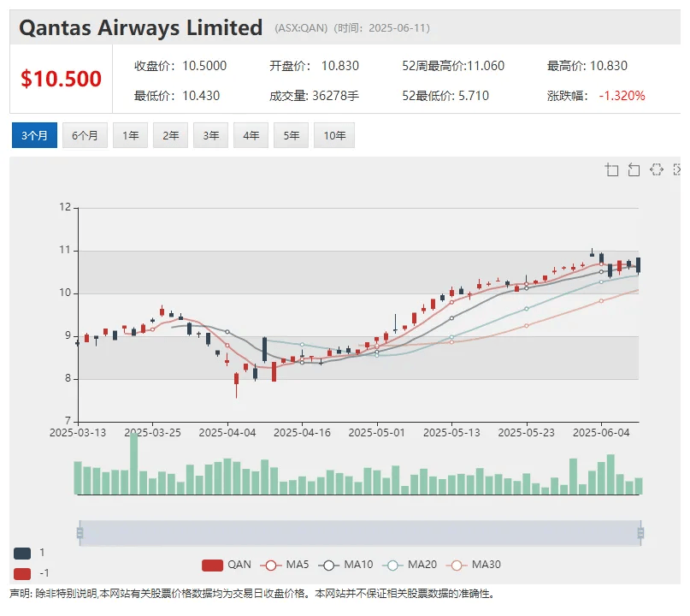Choose the 2年 range tab
Image resolution: width=690 pixels, height=616 pixels.
171,135
